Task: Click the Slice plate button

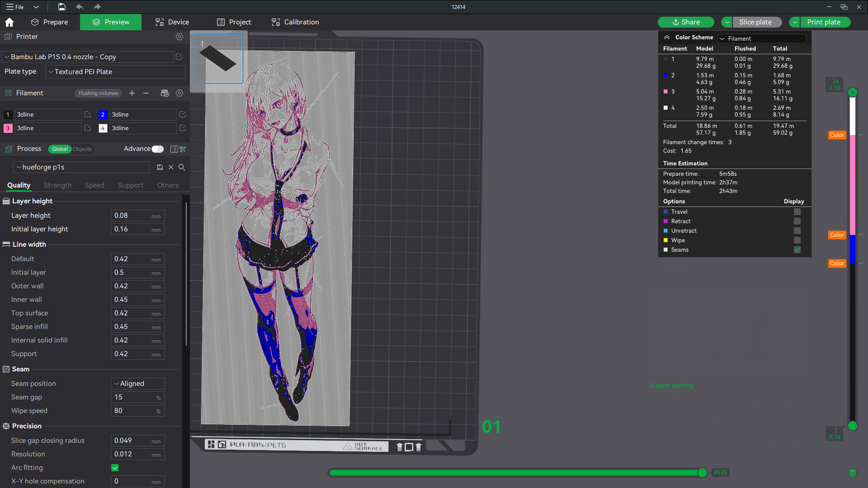Action: [757, 22]
